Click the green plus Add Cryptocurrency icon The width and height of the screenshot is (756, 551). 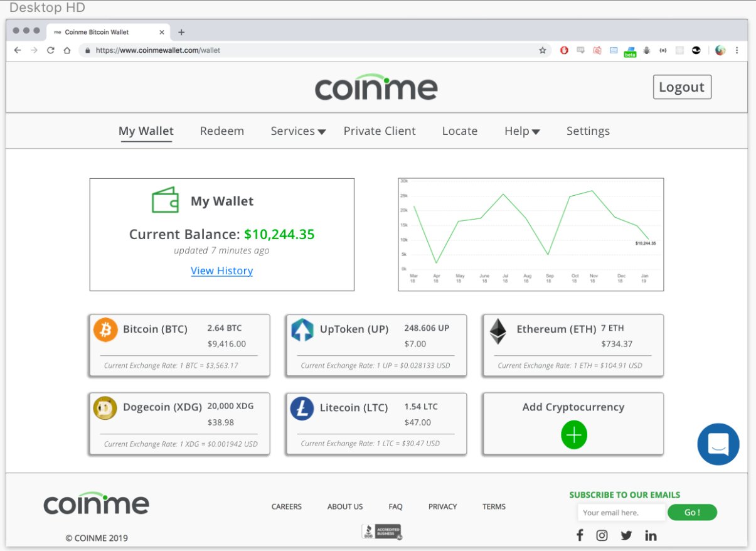(574, 436)
